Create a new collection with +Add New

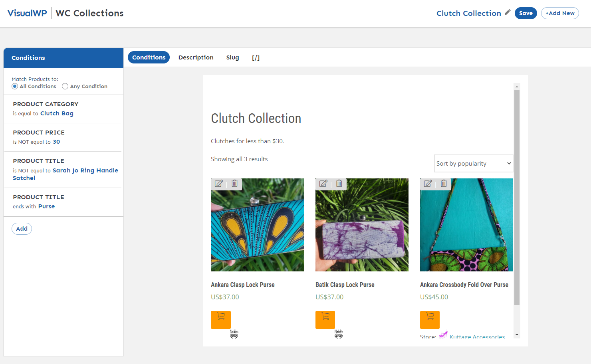(560, 13)
